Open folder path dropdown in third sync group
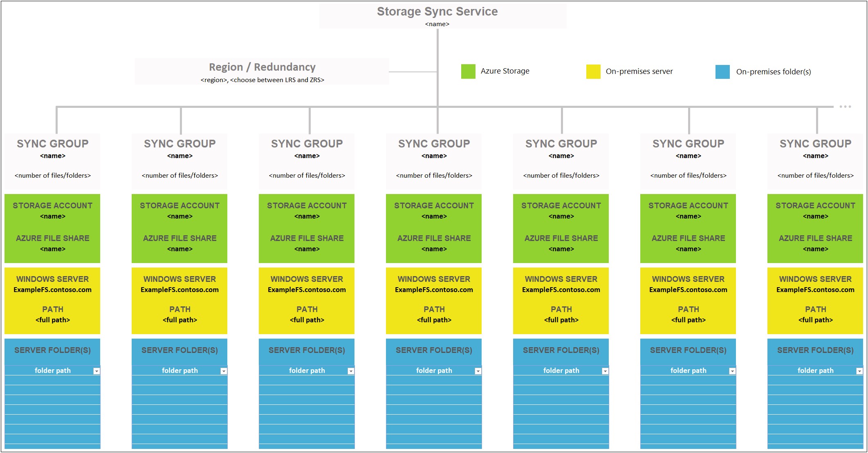 coord(351,371)
